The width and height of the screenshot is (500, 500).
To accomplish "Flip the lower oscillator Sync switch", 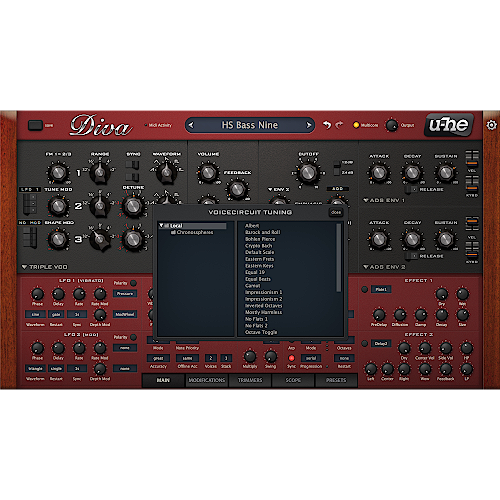I will (x=133, y=177).
